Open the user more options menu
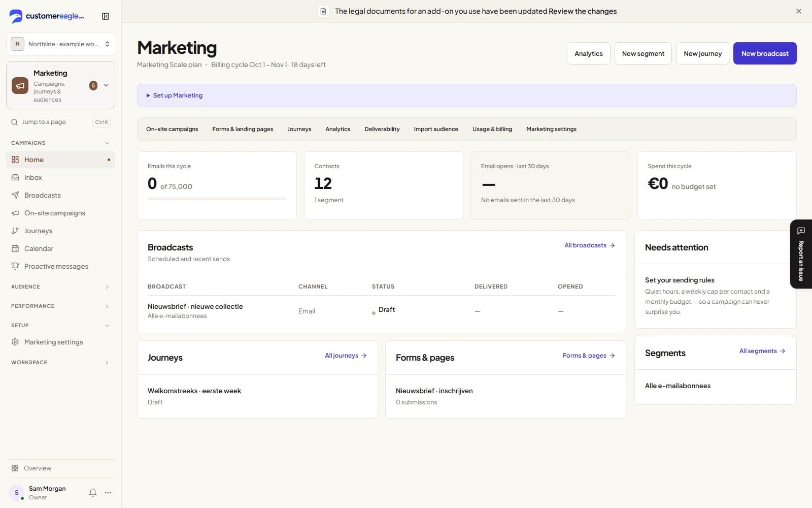Image resolution: width=812 pixels, height=508 pixels. tap(108, 493)
